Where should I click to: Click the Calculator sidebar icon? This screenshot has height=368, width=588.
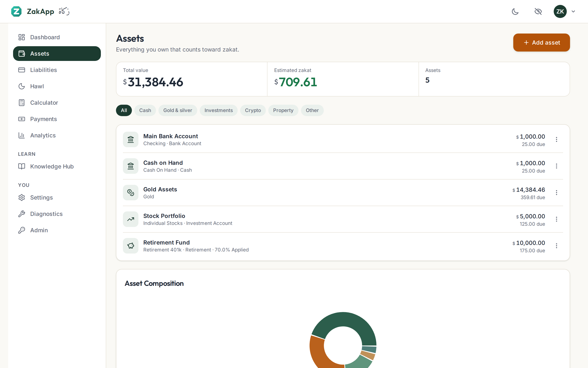click(x=22, y=102)
